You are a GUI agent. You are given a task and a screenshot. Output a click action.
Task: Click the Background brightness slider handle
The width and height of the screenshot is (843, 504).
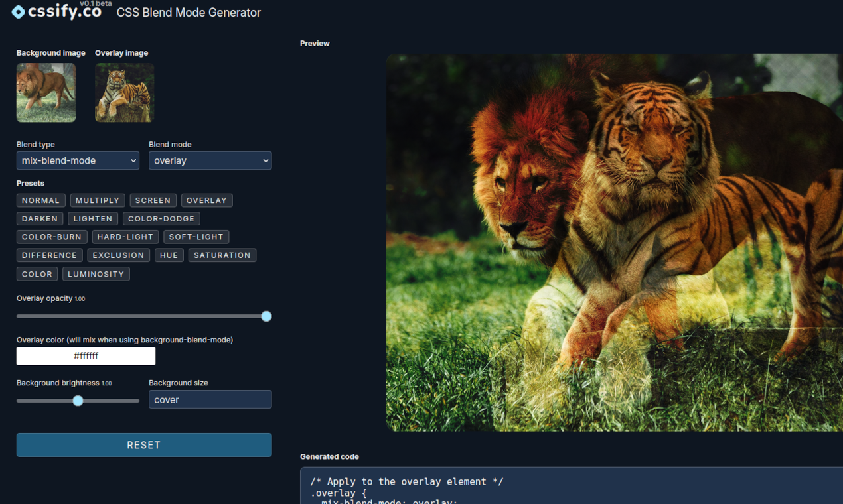coord(78,401)
